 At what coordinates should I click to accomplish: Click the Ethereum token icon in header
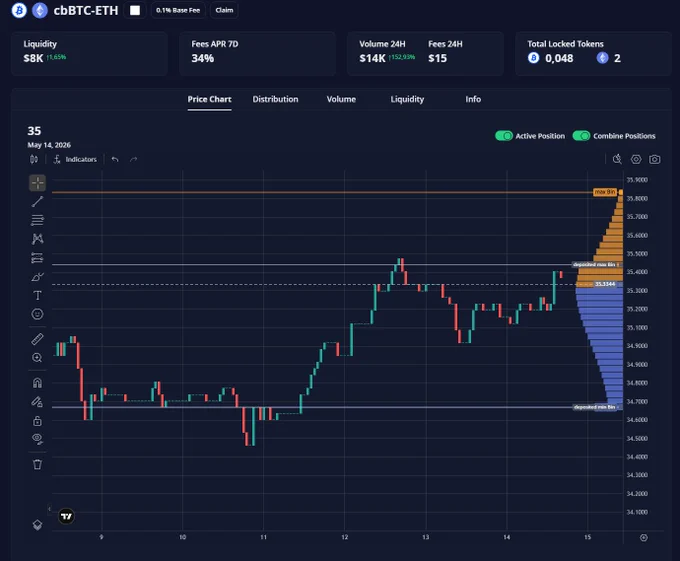[x=40, y=10]
